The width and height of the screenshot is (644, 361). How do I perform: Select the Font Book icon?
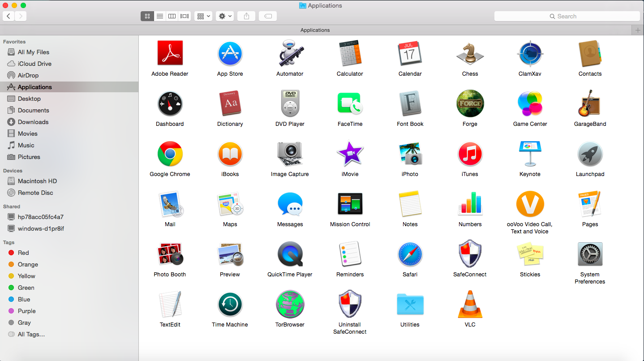coord(410,103)
